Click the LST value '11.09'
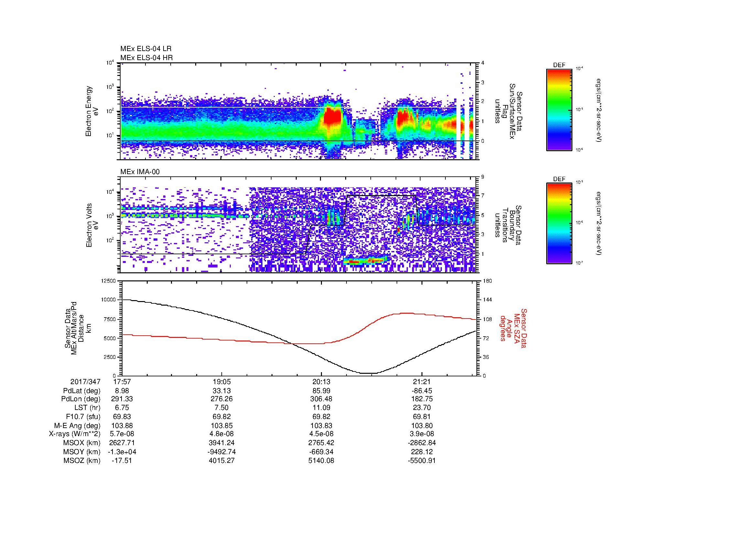756x534 pixels. click(x=321, y=408)
